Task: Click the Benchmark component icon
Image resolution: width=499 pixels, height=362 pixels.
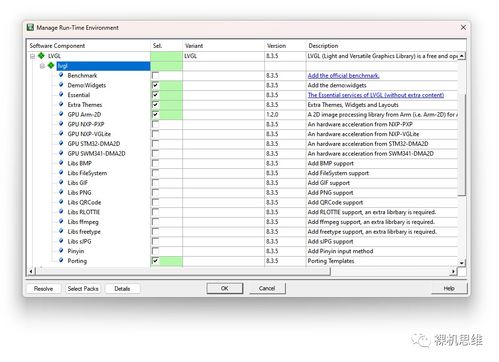Action: click(x=61, y=75)
